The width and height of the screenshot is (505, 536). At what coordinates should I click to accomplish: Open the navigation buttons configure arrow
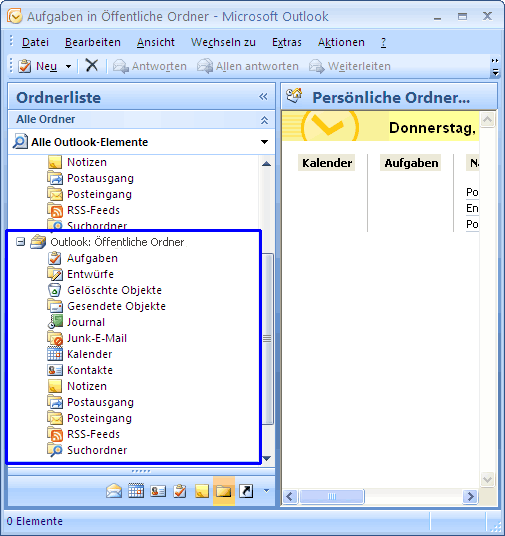tap(266, 491)
